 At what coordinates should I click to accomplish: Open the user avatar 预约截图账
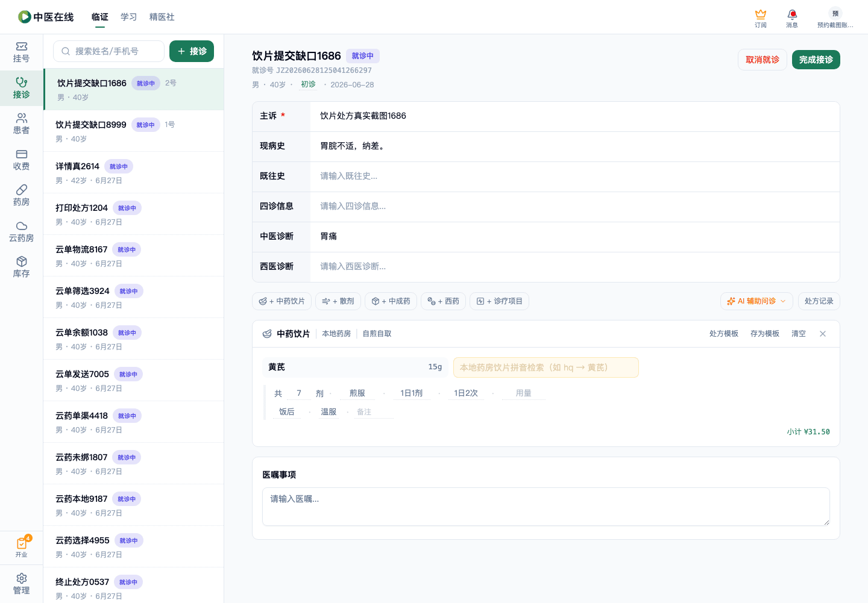coord(835,18)
